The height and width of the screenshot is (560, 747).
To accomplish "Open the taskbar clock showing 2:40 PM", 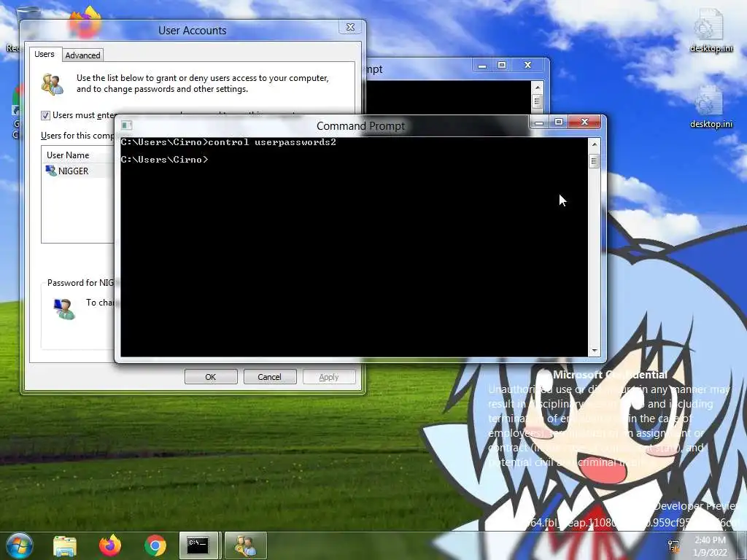I will (x=710, y=546).
